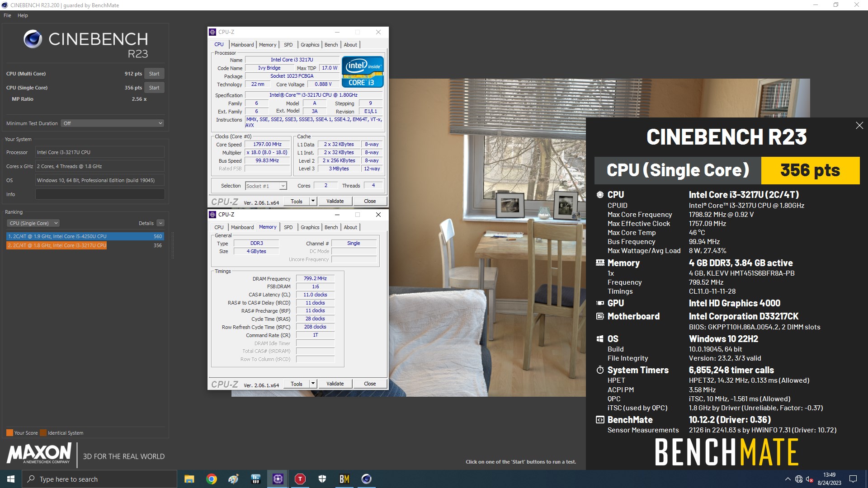Screen dimensions: 868x488
Task: Select the i5-4250U ranking entry
Action: click(x=85, y=236)
